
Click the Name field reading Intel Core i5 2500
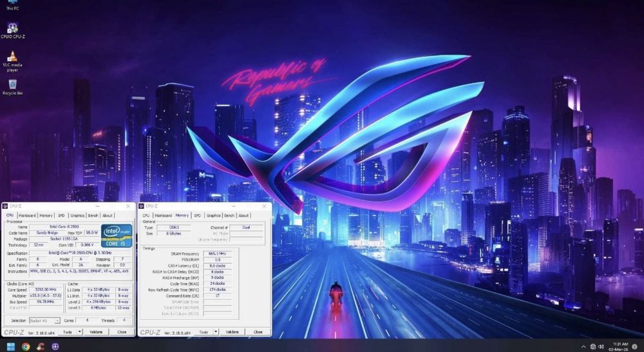click(64, 226)
